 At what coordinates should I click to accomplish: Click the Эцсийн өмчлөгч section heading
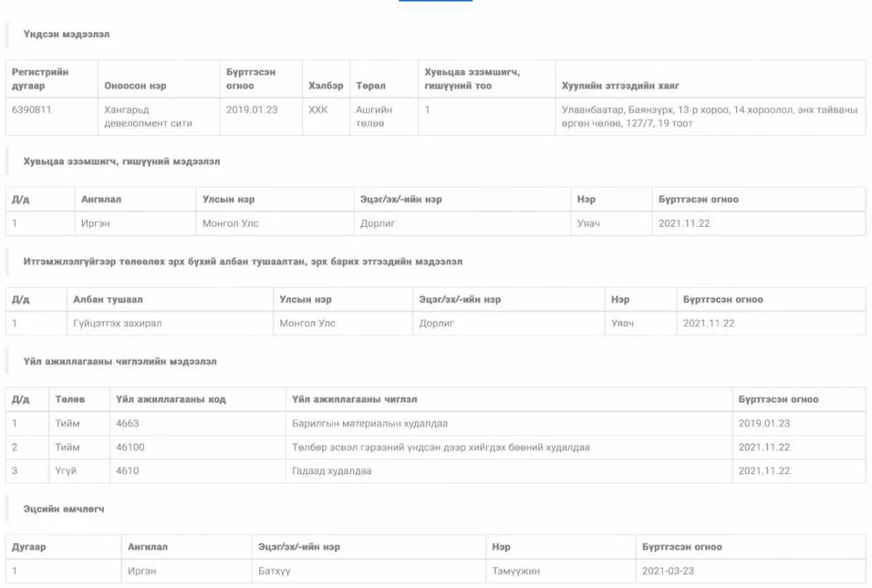click(x=63, y=510)
